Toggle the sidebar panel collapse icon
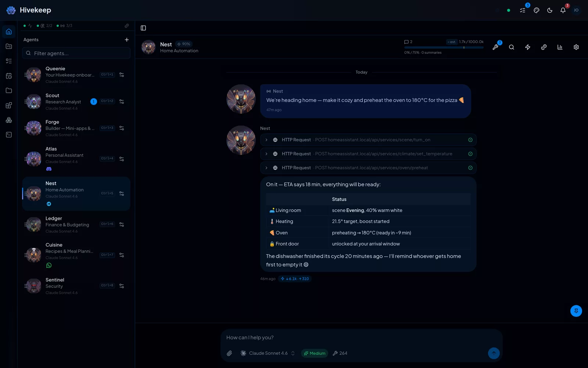 (x=143, y=28)
